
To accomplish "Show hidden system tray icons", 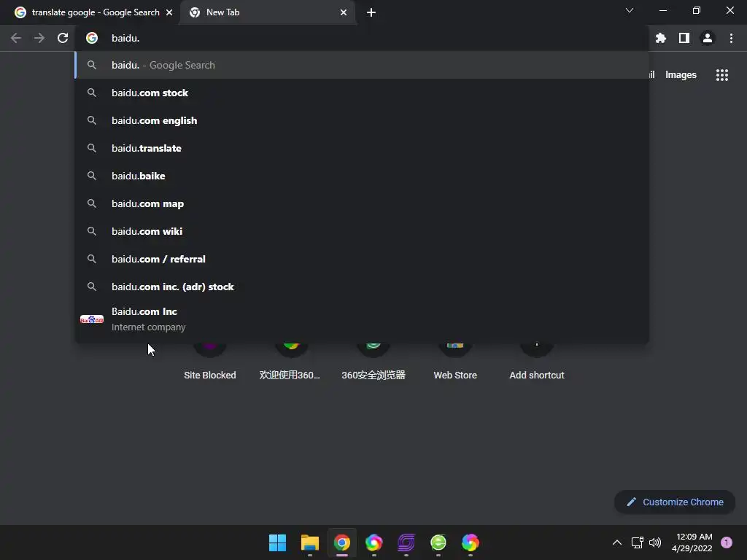I will (616, 542).
